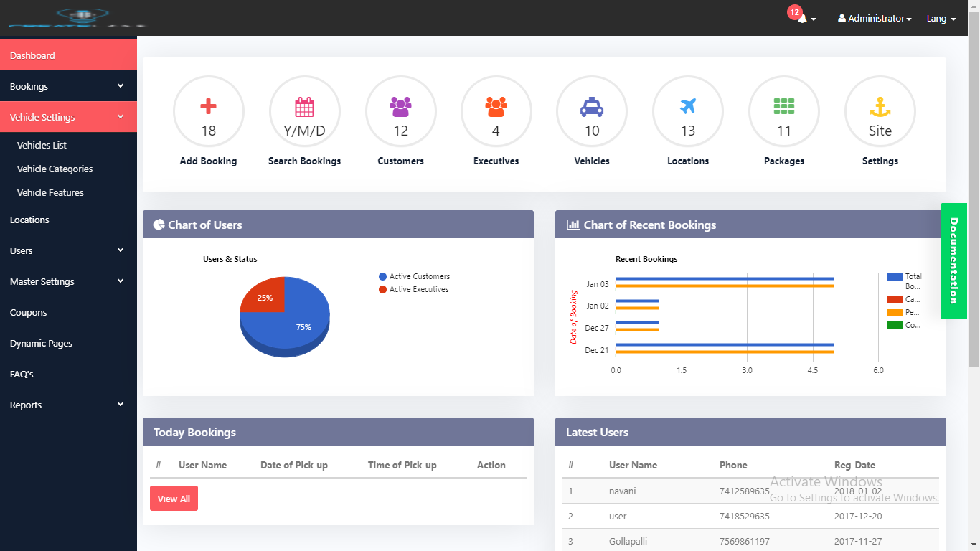This screenshot has height=551, width=980.
Task: Click the purple Customers group icon
Action: (x=400, y=108)
